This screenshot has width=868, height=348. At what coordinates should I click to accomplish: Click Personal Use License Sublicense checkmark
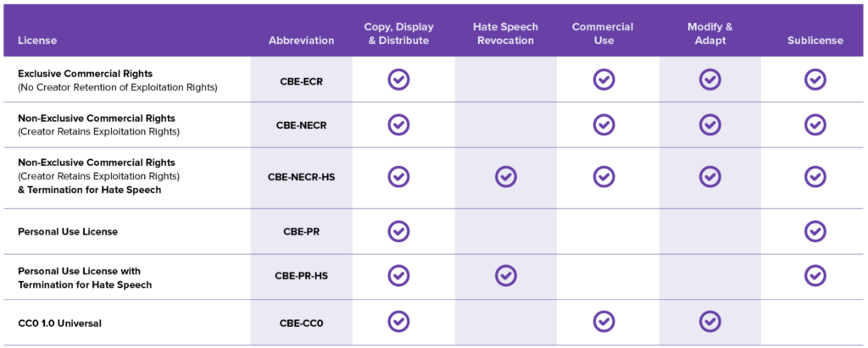[815, 231]
